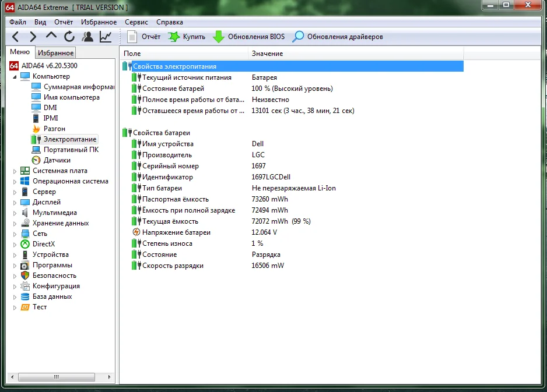Expand the Сервер node
This screenshot has width=547, height=392.
[x=15, y=192]
